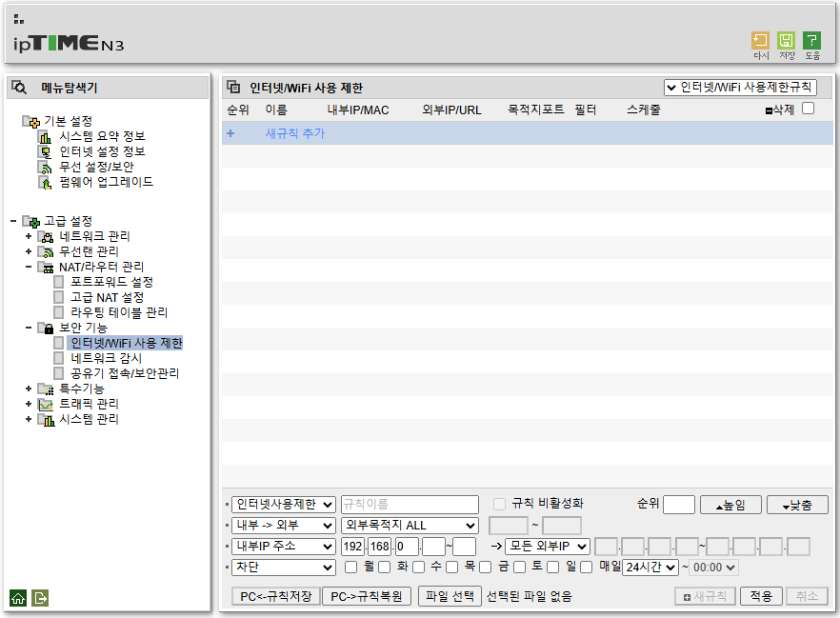Click the 규칙이름 input field
The width and height of the screenshot is (840, 618).
pyautogui.click(x=410, y=505)
